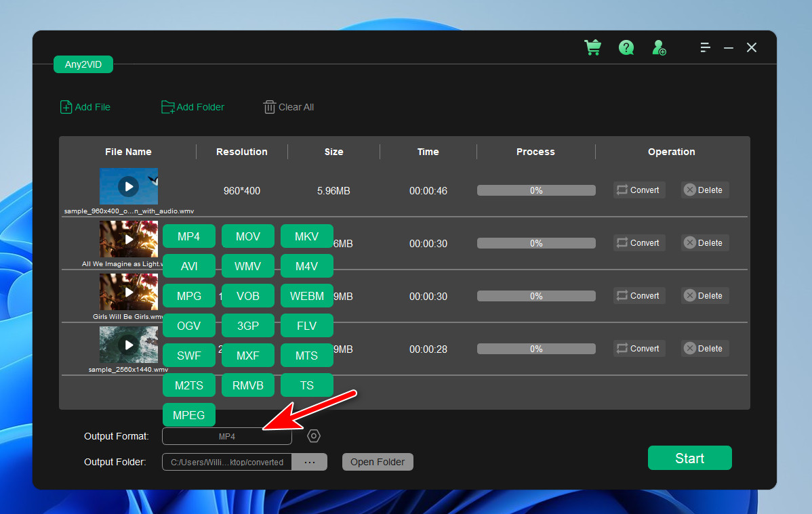Select MP4 from the format list
The height and width of the screenshot is (514, 812).
coord(188,236)
